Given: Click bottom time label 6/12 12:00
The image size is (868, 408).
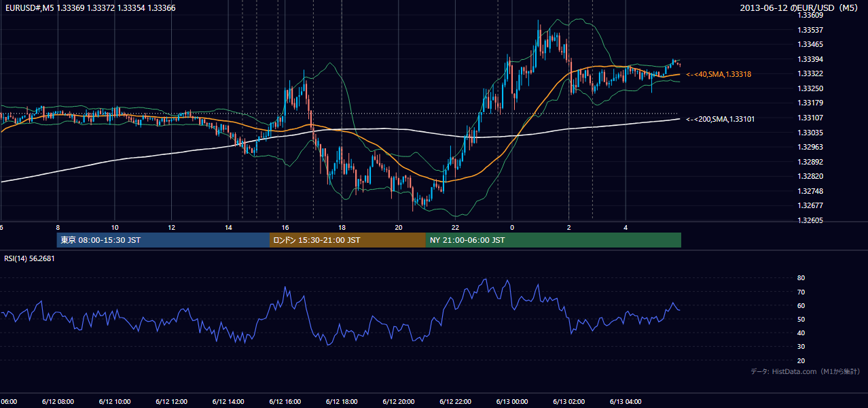Looking at the screenshot, I should [x=171, y=401].
